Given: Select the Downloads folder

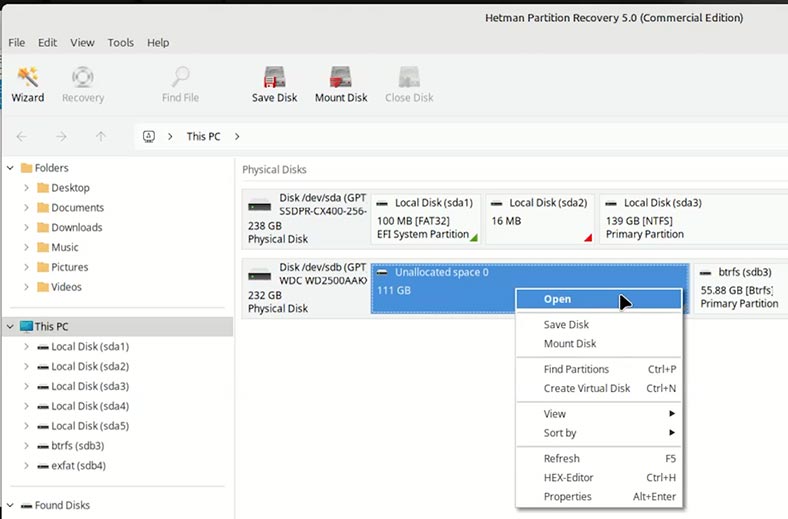Looking at the screenshot, I should pyautogui.click(x=76, y=228).
